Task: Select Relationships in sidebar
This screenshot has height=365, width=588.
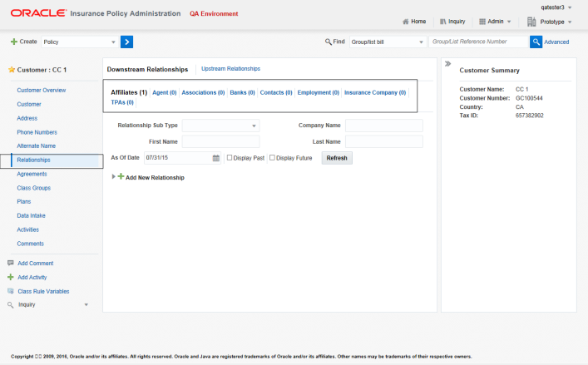Action: [x=33, y=160]
